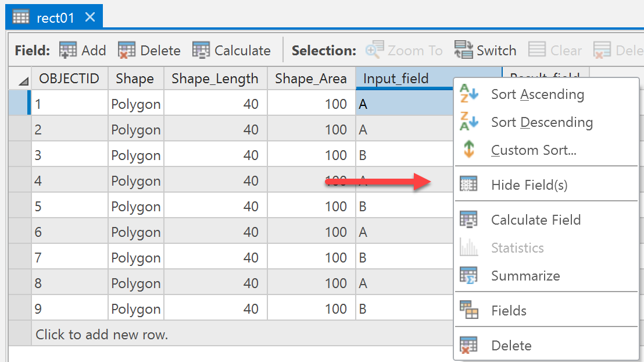The width and height of the screenshot is (644, 362).
Task: Select the rect01 table tab
Action: [x=55, y=17]
